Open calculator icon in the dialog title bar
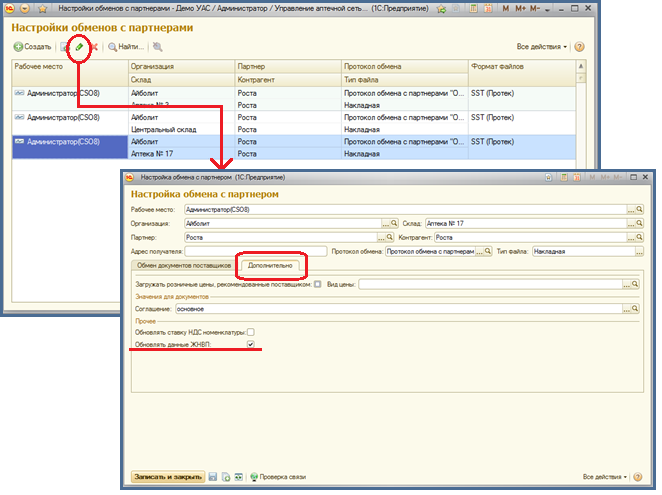662x495 pixels. click(x=564, y=177)
